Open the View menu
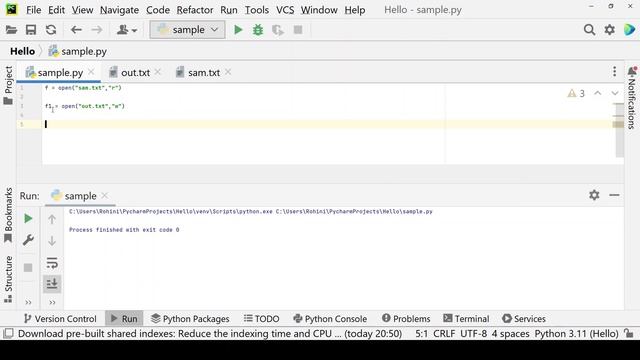This screenshot has width=640, height=360. 82,10
